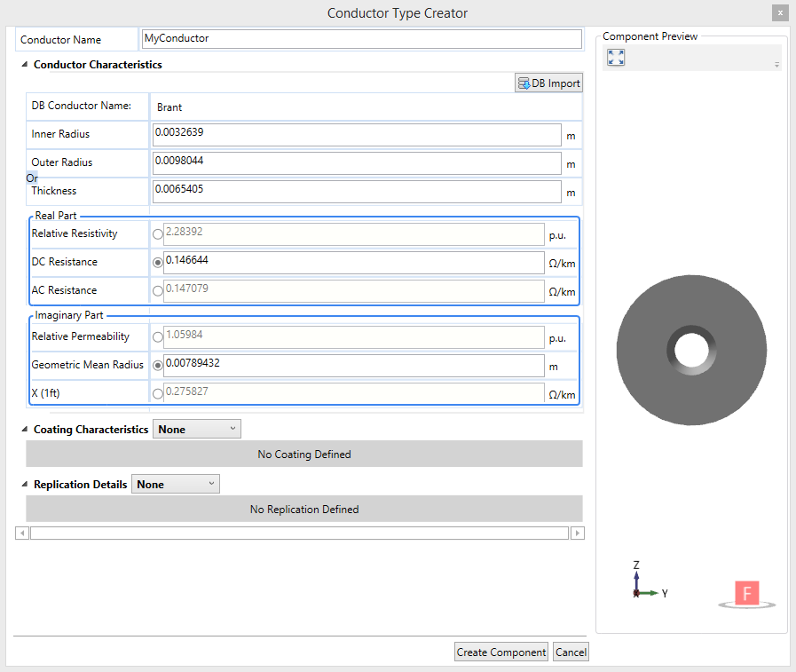796x672 pixels.
Task: Click the horizontal scrollbar track
Action: pyautogui.click(x=300, y=533)
